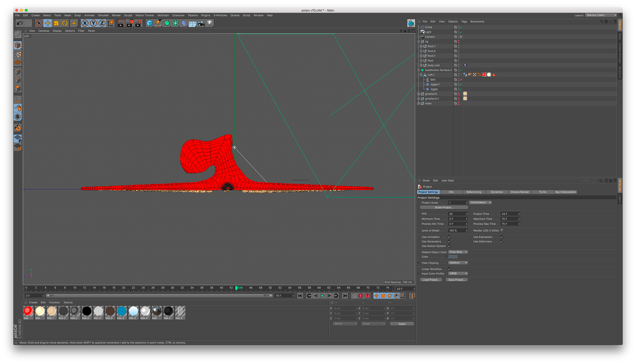This screenshot has width=636, height=364.
Task: Select the red Mat material swatch
Action: pyautogui.click(x=28, y=311)
